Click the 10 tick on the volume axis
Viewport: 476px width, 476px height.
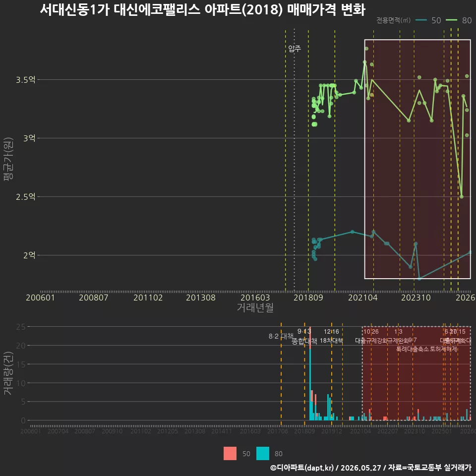(x=21, y=383)
